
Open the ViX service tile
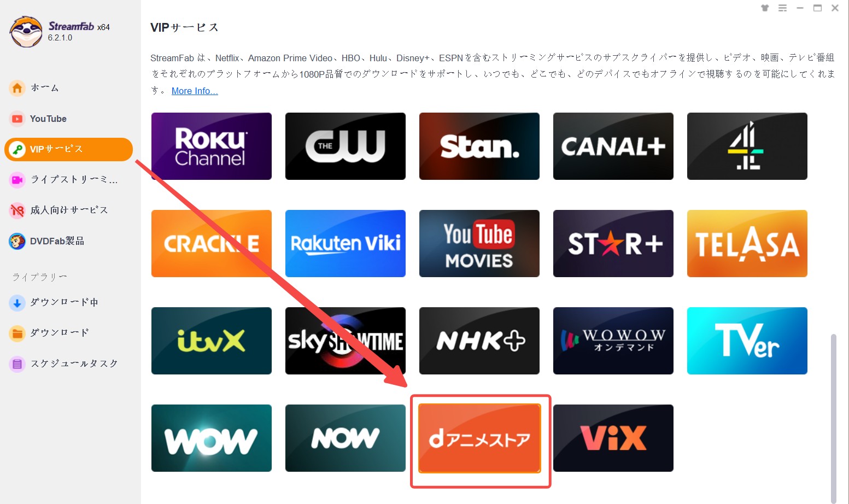click(613, 438)
